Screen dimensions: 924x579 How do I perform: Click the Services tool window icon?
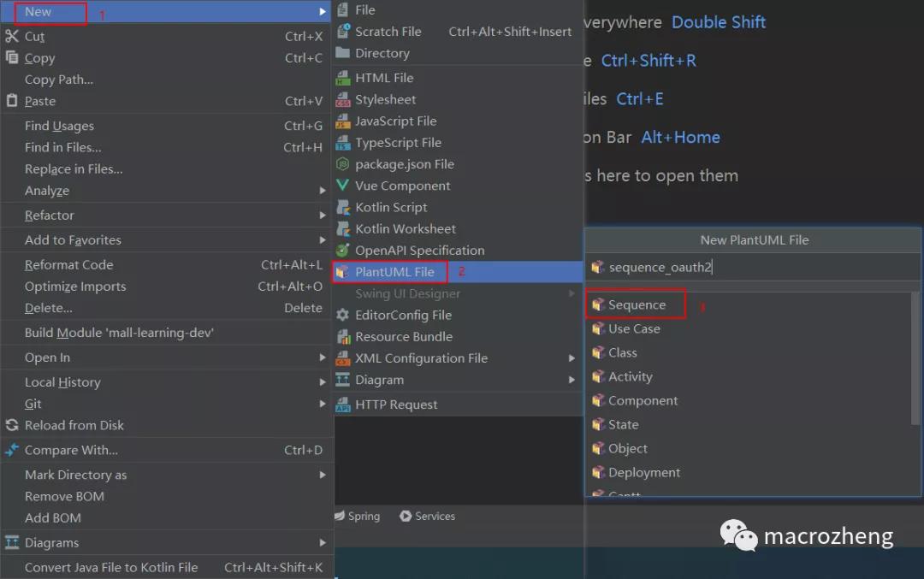click(405, 516)
